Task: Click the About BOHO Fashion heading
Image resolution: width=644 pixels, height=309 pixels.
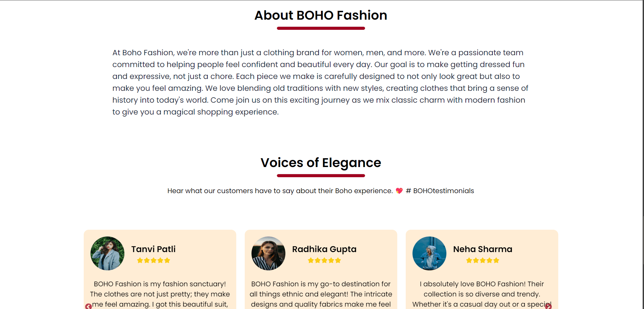Action: (x=321, y=15)
